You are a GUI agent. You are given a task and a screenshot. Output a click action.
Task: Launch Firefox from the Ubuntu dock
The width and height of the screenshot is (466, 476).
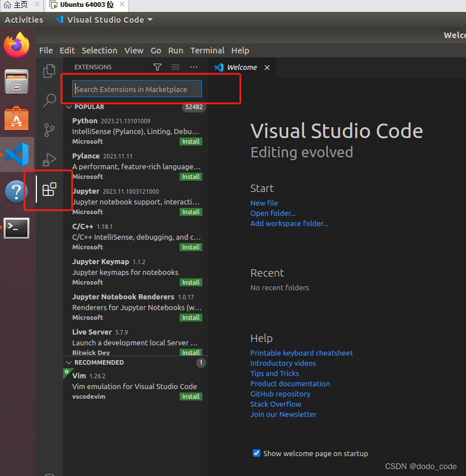16,45
